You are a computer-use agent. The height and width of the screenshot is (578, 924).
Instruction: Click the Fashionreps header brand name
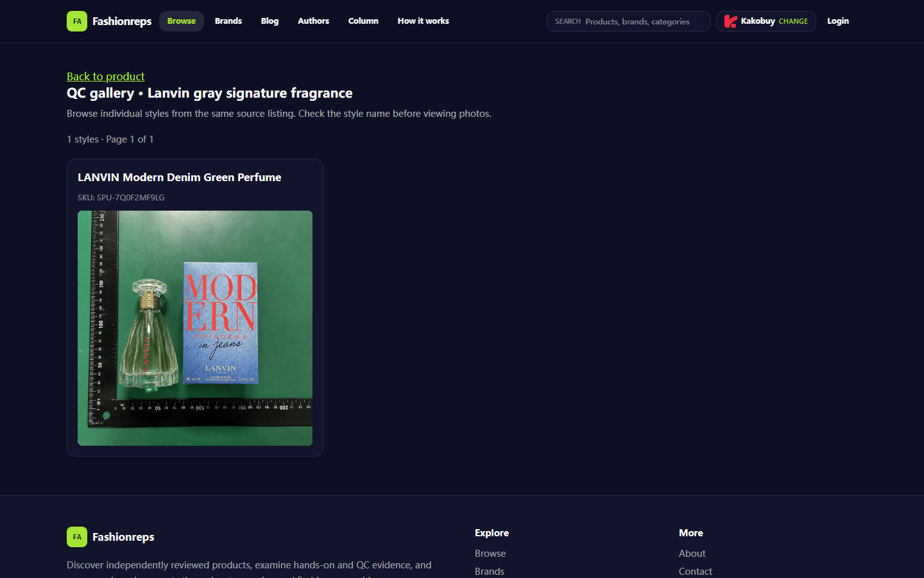point(122,21)
